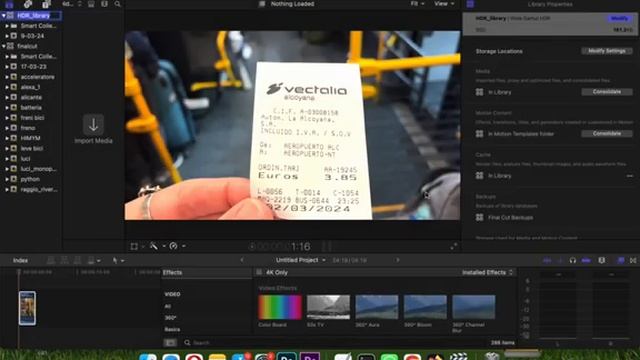
Task: Open the viewer Fit zoom dropdown
Action: tap(417, 4)
